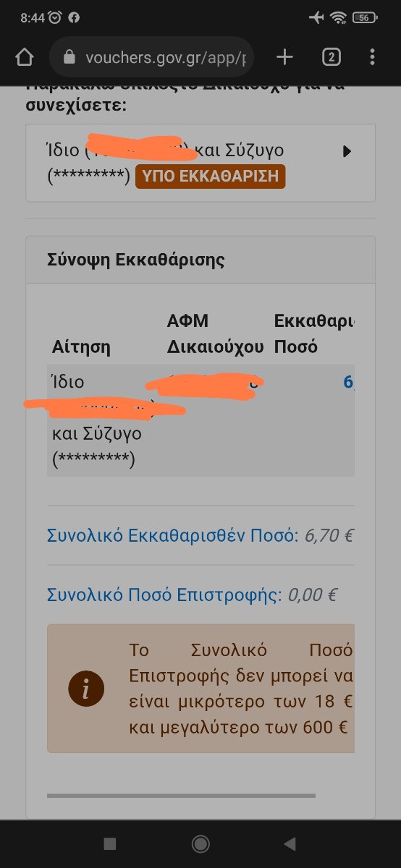Tap the padlock site security icon
The height and width of the screenshot is (868, 401).
point(69,57)
